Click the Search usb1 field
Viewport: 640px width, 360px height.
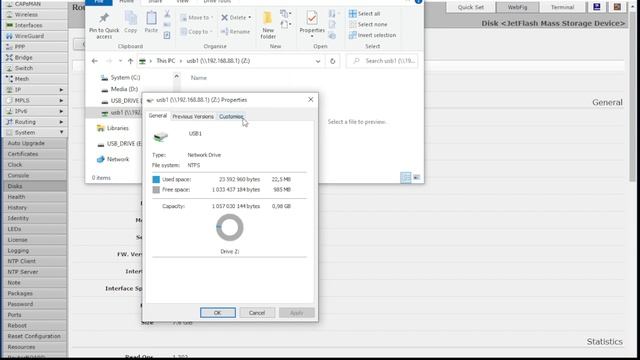tap(382, 61)
